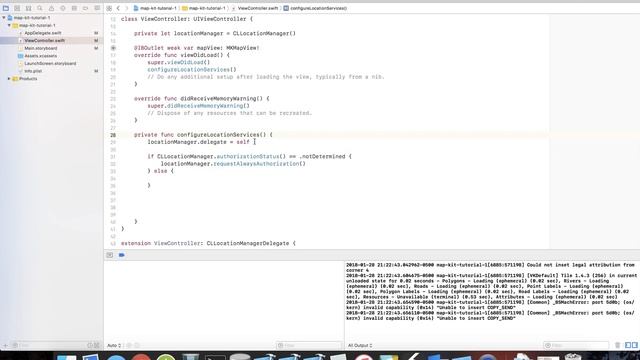640x360 pixels.
Task: Select the map-kit-tutorial-1 project row
Action: [51, 18]
